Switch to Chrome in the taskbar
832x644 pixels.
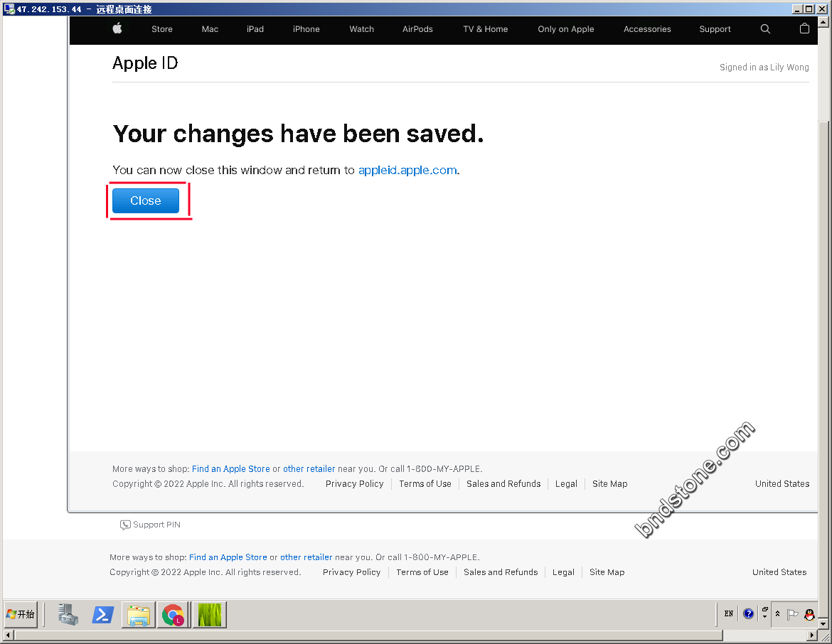click(174, 614)
